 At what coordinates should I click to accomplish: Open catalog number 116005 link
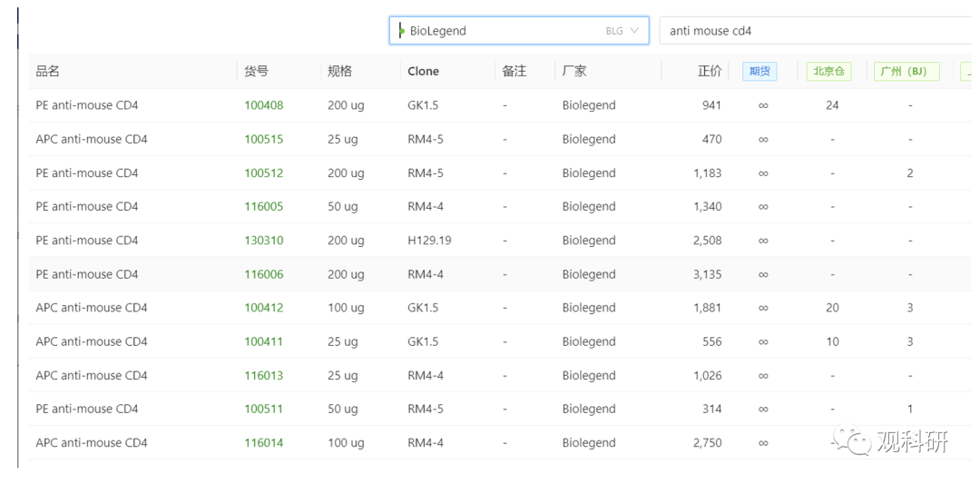[x=263, y=206]
